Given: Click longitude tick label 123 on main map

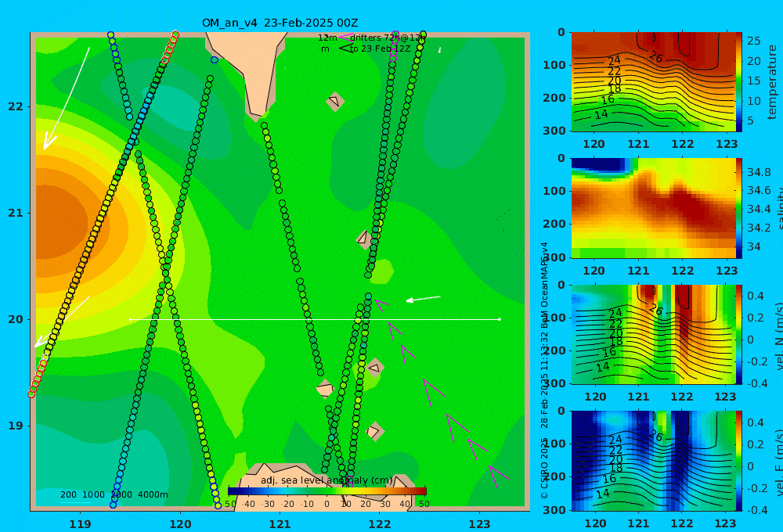Looking at the screenshot, I should tap(479, 524).
